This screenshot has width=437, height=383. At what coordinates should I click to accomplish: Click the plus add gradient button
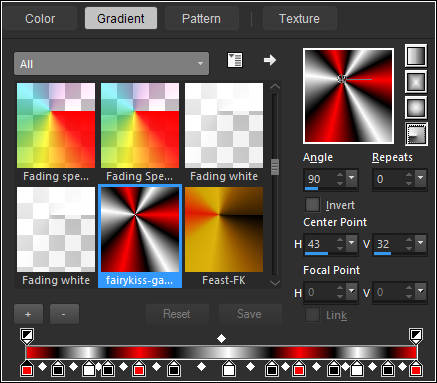click(28, 314)
